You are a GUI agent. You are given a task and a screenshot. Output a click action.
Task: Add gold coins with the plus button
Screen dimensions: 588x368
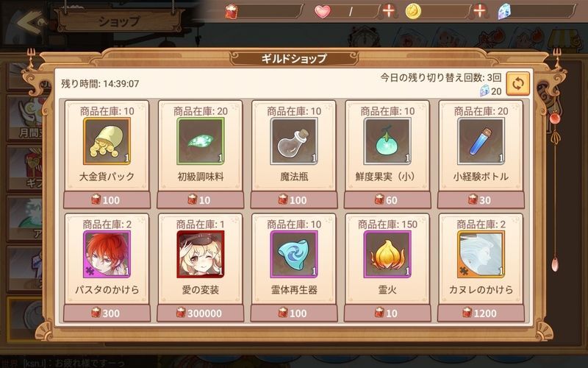tap(480, 11)
